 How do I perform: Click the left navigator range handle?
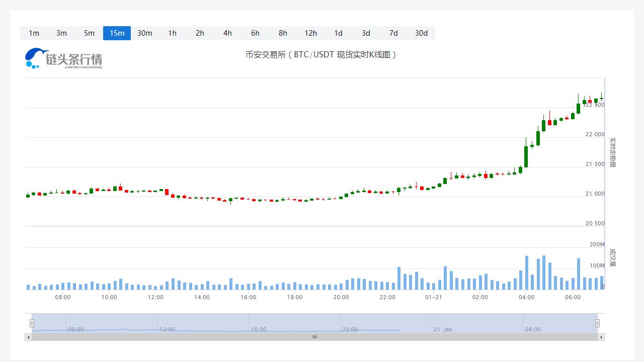(x=32, y=323)
